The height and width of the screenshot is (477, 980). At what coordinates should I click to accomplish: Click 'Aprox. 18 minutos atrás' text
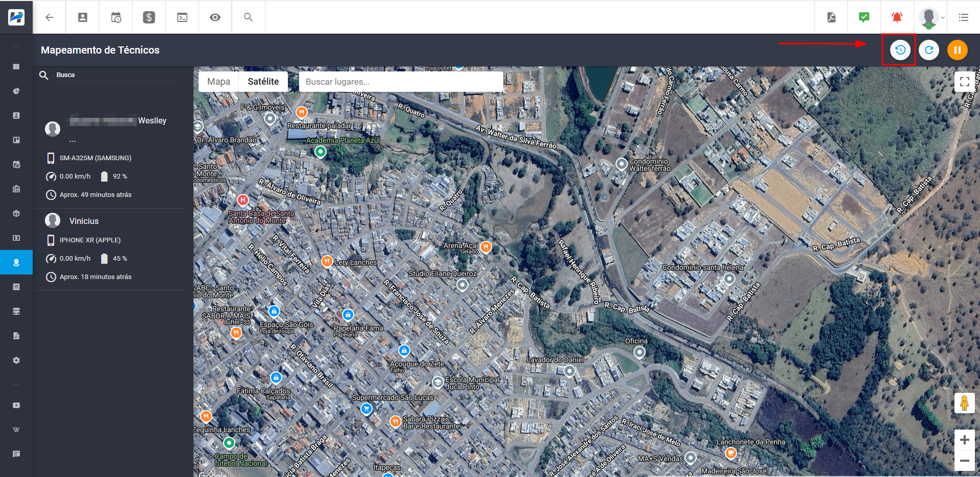pos(95,277)
